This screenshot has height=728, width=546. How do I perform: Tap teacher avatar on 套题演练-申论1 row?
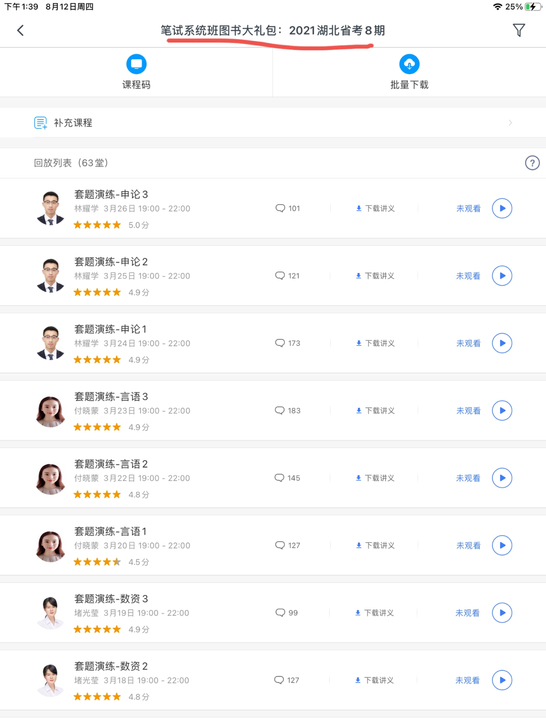point(50,343)
